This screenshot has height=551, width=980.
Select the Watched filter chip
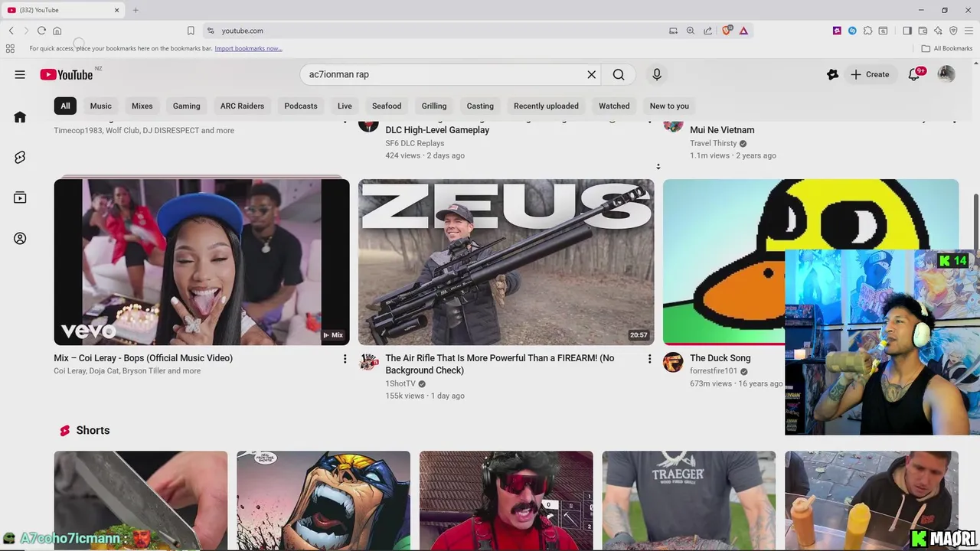click(x=614, y=106)
